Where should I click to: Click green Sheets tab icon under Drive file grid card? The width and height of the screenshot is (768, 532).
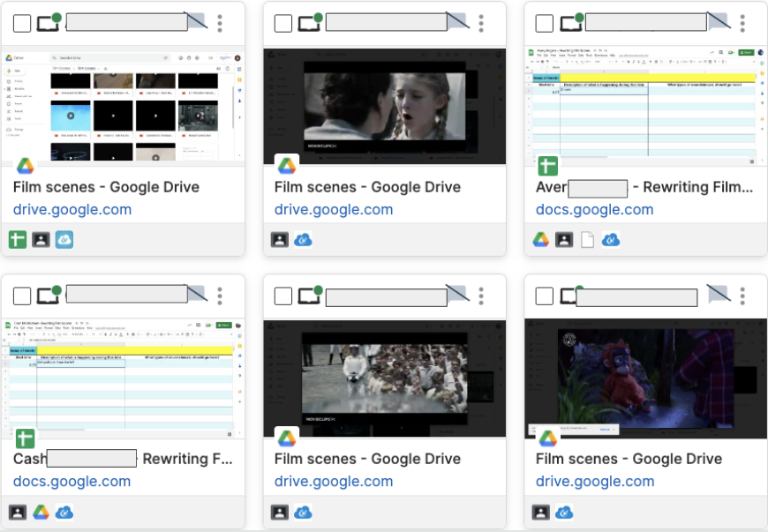click(18, 240)
